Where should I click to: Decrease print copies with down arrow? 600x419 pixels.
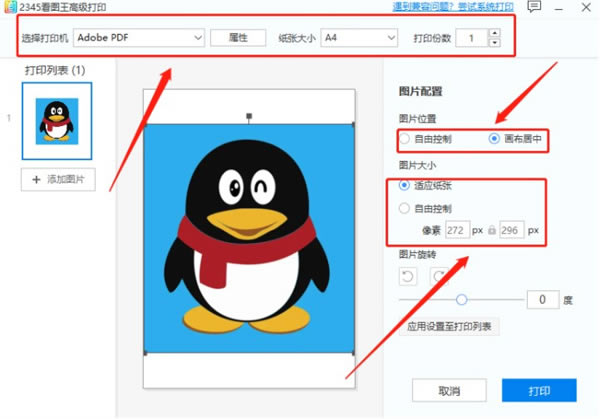pos(495,42)
